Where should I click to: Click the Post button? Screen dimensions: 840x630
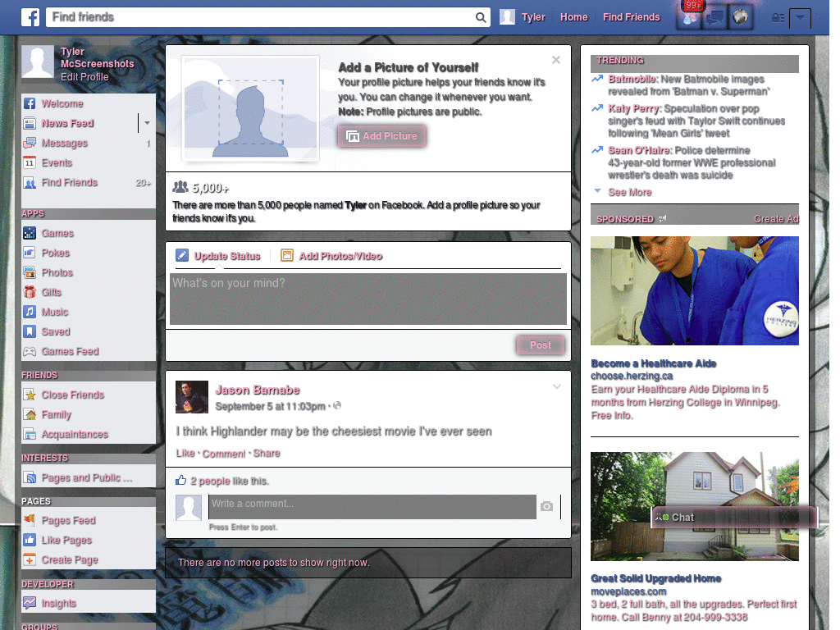click(x=541, y=345)
